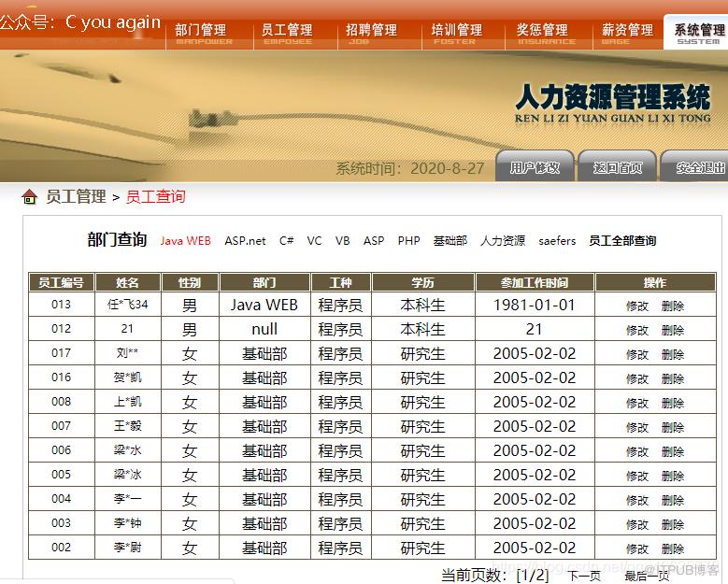Filter by saefers department
Viewport: 728px width, 584px height.
[557, 241]
